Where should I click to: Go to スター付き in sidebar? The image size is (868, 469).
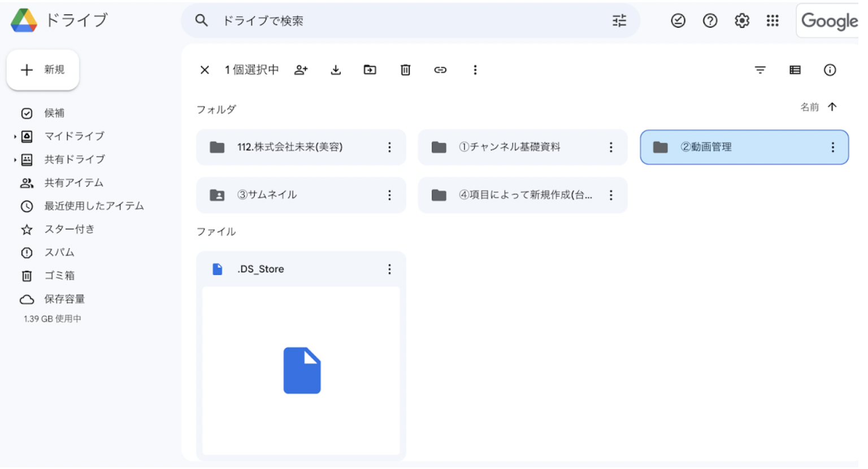[69, 229]
